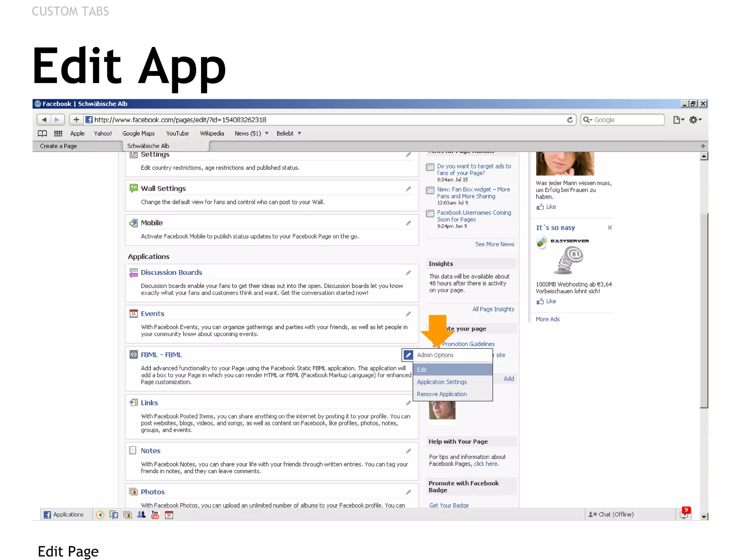This screenshot has width=747, height=560.
Task: Open the Discussion Boards application link
Action: (171, 272)
